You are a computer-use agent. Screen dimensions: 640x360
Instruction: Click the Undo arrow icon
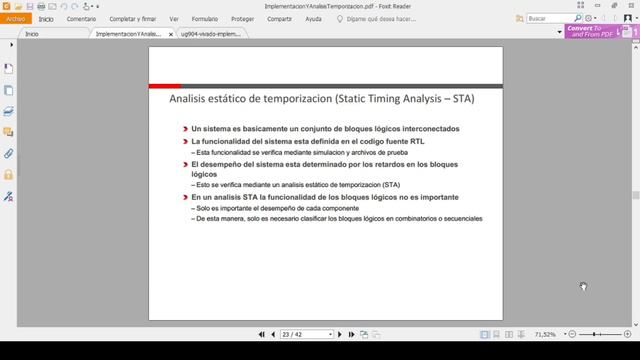point(64,7)
